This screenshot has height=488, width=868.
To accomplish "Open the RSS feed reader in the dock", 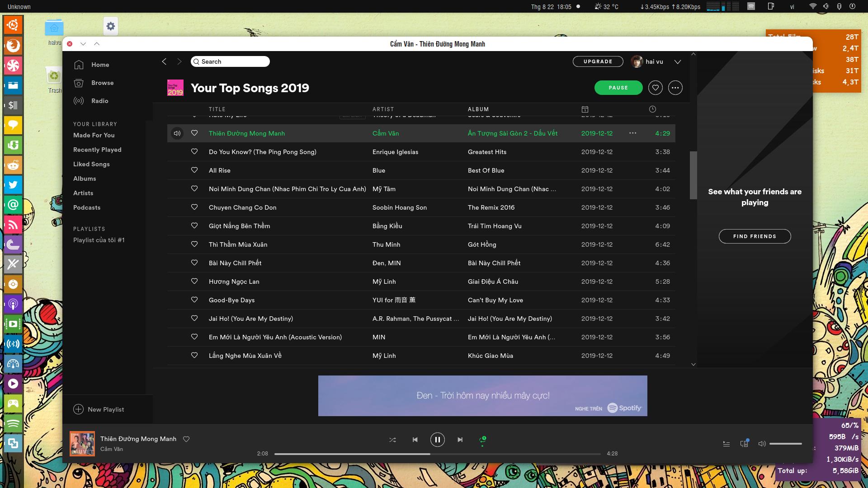I will point(13,225).
